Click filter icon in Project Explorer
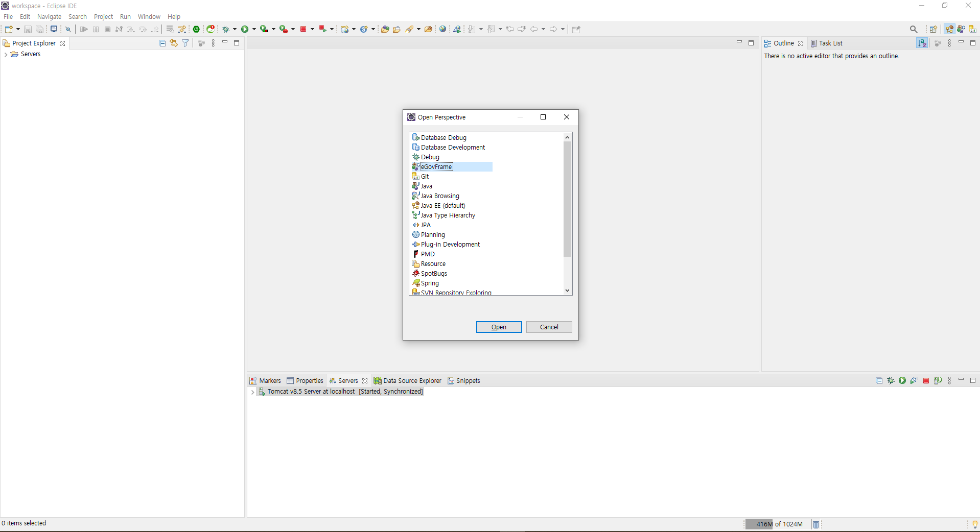Image resolution: width=980 pixels, height=532 pixels. click(185, 43)
